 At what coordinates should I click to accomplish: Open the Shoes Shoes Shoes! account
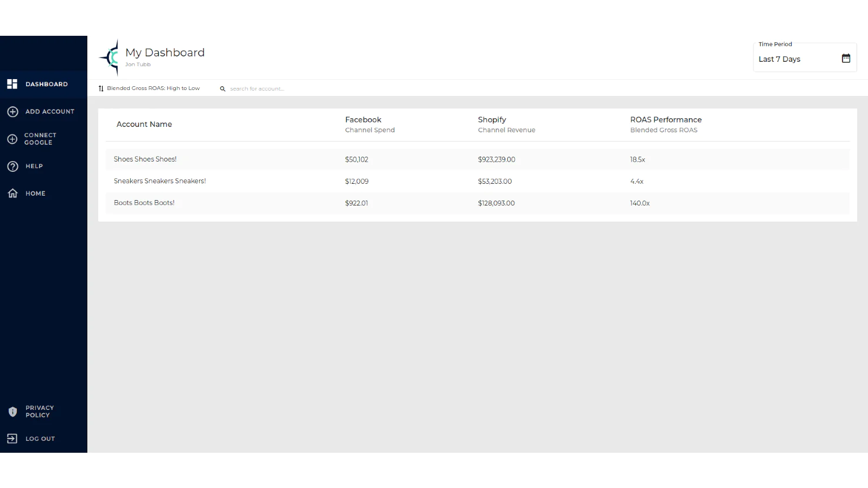pyautogui.click(x=145, y=159)
